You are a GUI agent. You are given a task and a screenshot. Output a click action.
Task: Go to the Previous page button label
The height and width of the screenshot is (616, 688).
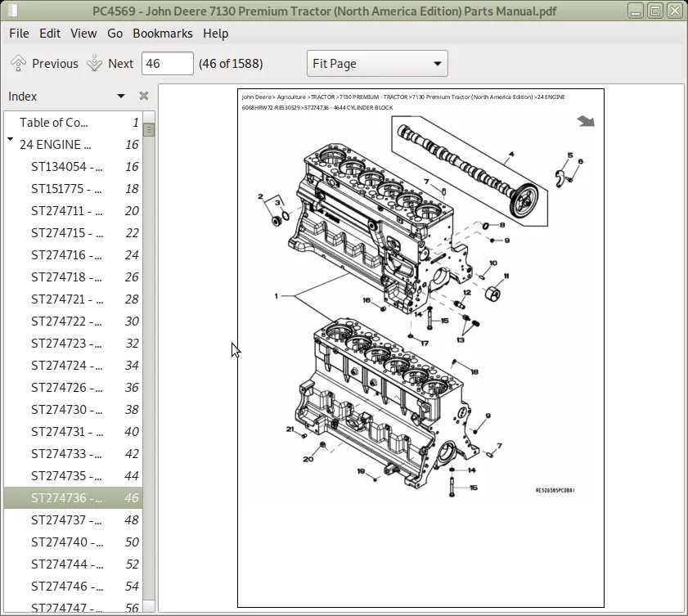coord(55,64)
